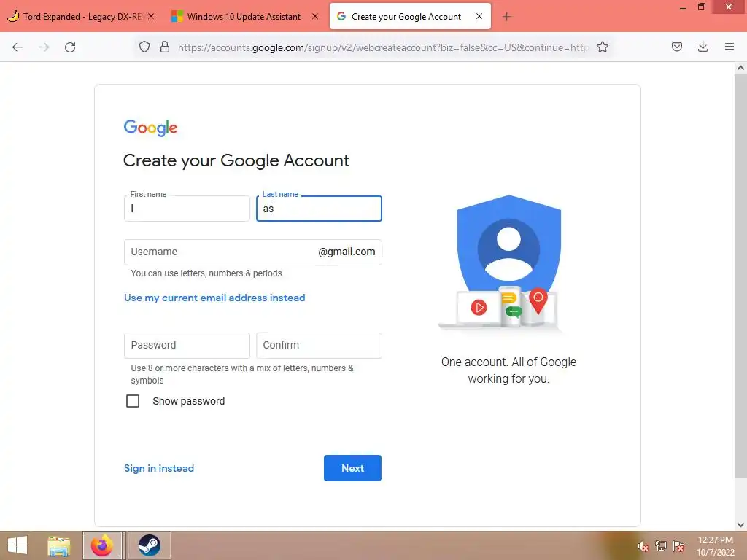This screenshot has width=747, height=560.
Task: View site security padlock info
Action: click(165, 47)
